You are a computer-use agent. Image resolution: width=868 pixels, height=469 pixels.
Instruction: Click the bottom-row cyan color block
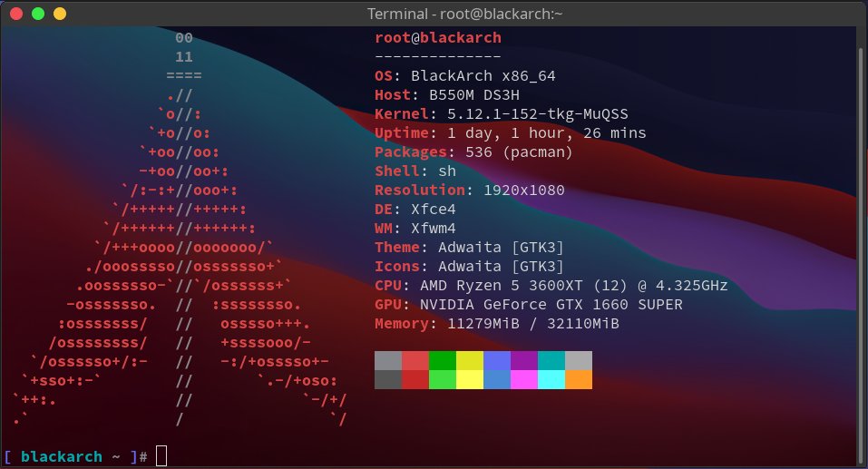(551, 379)
